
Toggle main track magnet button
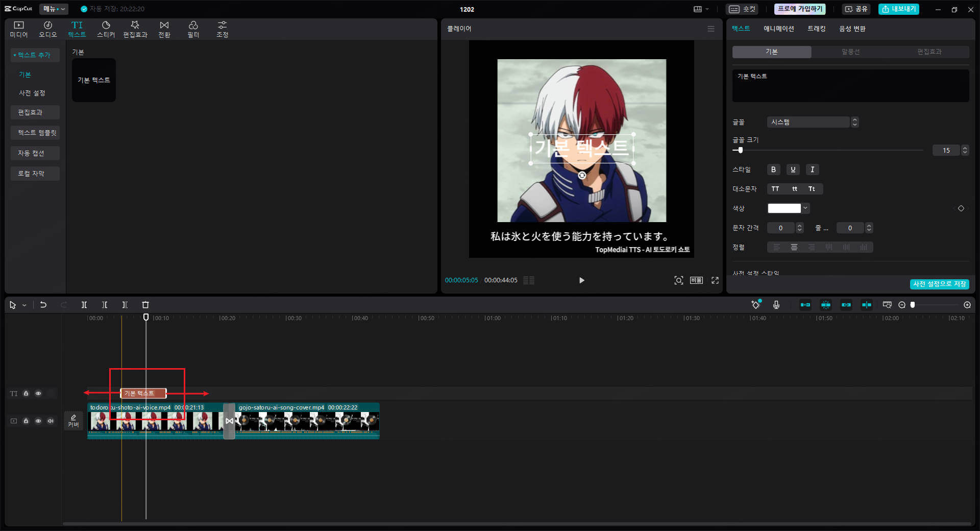pos(805,305)
